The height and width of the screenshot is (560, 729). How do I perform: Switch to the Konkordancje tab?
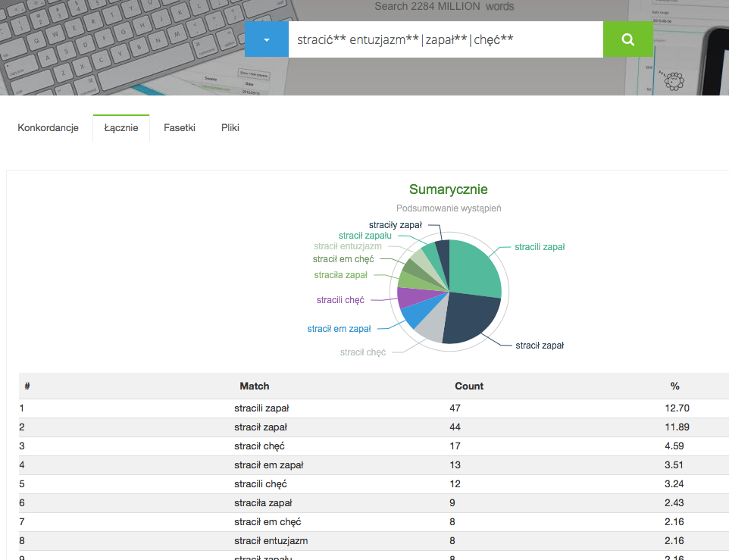[x=48, y=128]
